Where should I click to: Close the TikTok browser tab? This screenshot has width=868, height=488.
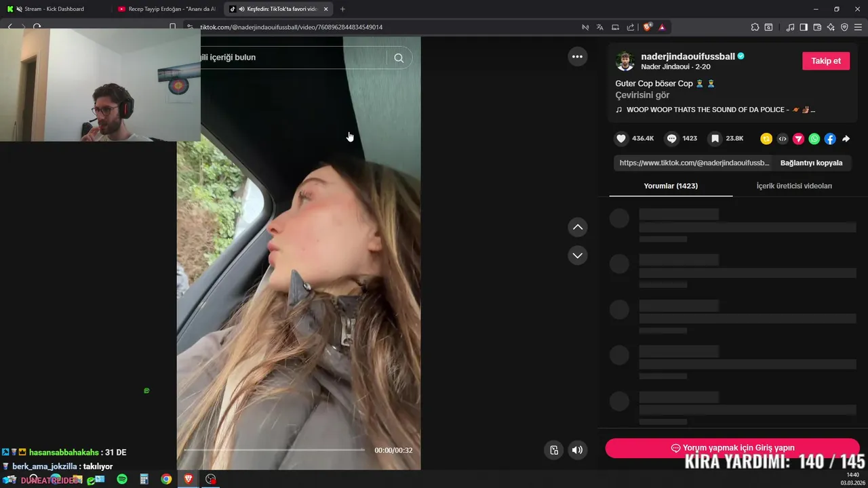[326, 9]
